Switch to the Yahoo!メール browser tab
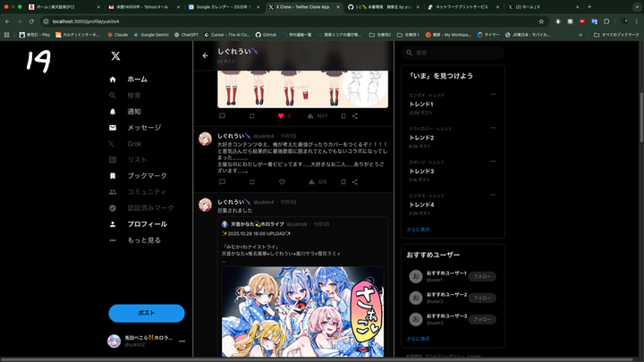 pyautogui.click(x=144, y=7)
